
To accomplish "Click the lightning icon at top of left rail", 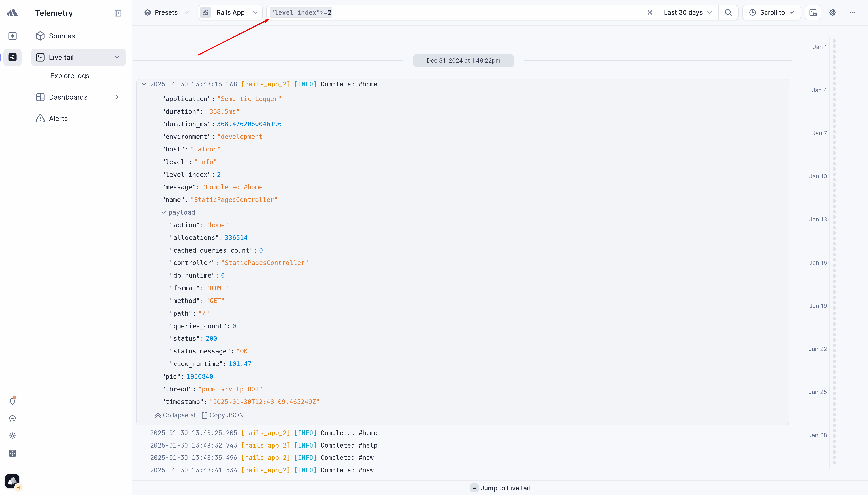I will click(x=12, y=36).
